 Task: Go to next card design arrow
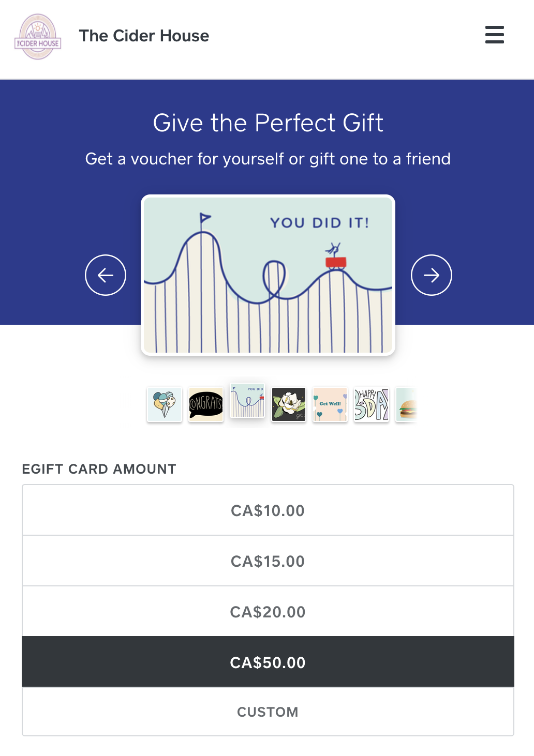coord(431,275)
